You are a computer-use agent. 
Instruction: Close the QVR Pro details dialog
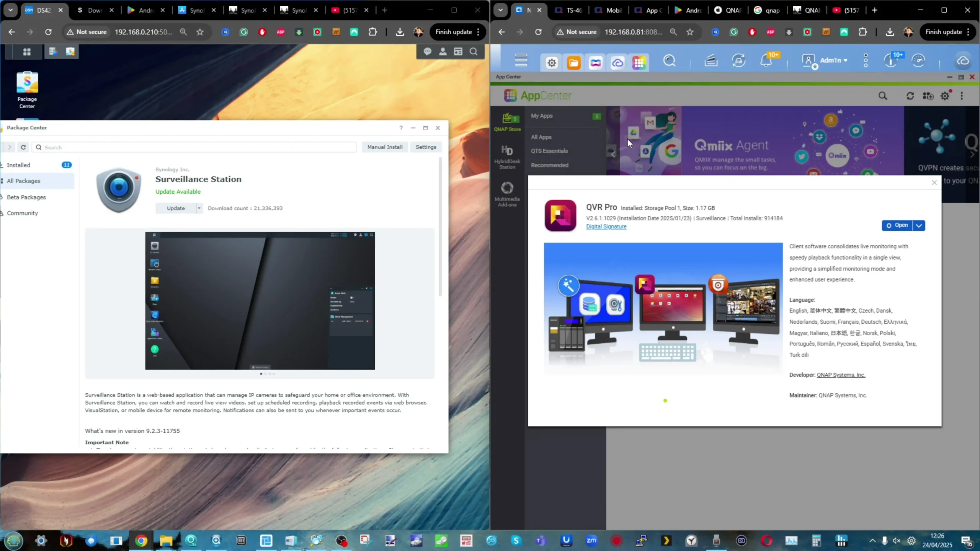pyautogui.click(x=934, y=183)
